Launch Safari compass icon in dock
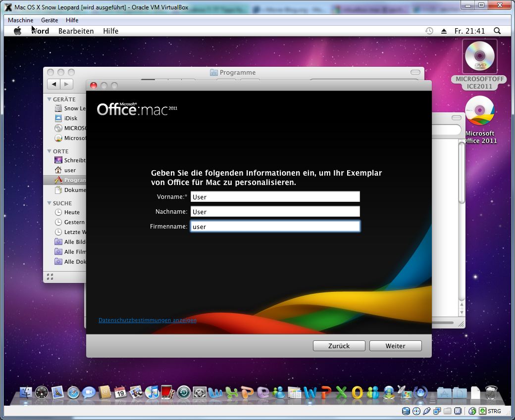 click(x=73, y=392)
